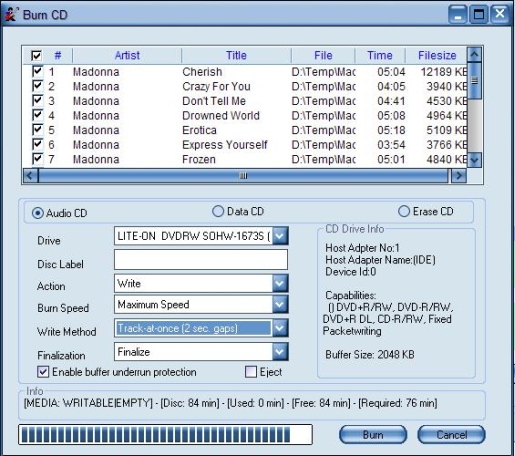The height and width of the screenshot is (456, 515).
Task: Click the track list scroll down arrow
Action: [x=475, y=160]
